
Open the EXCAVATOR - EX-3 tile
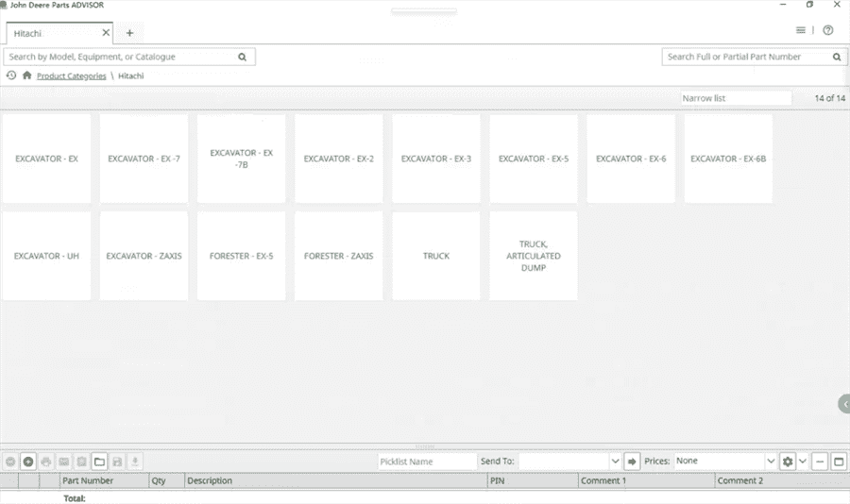(x=436, y=159)
